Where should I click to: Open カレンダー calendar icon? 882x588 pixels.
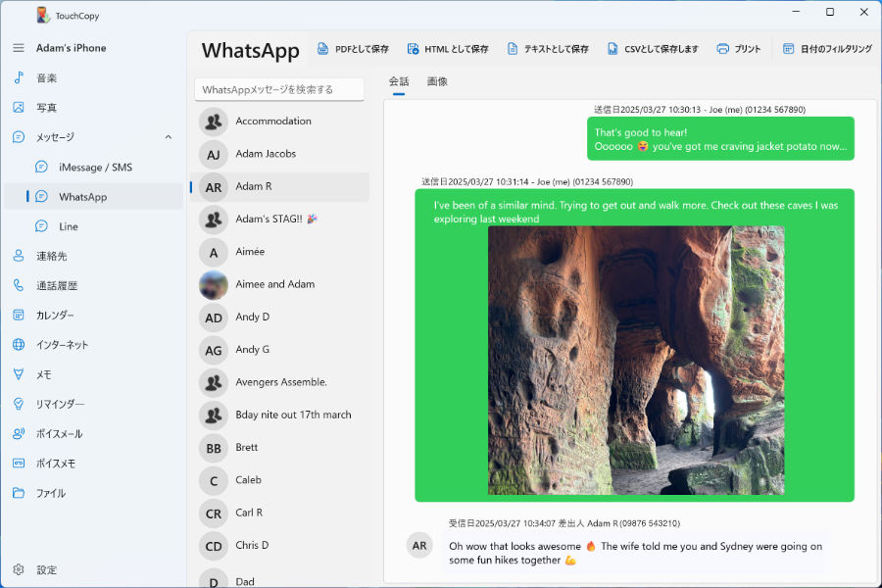[x=19, y=316]
